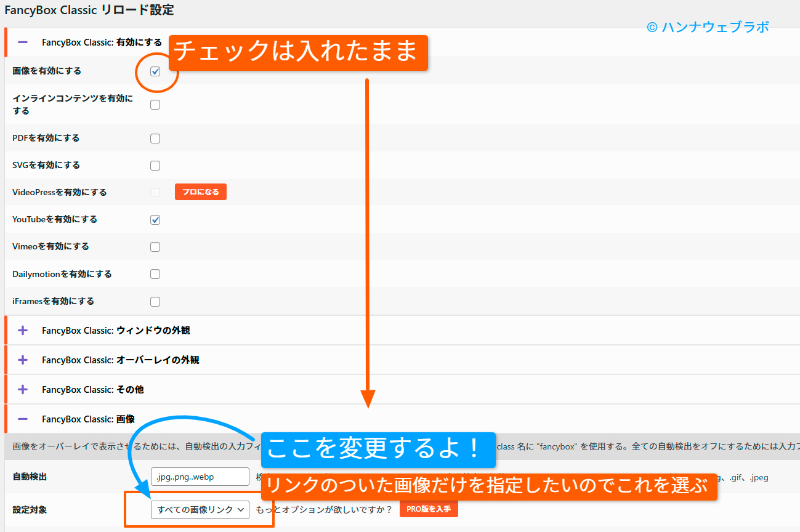Viewport: 800px width, 532px height.
Task: Click the minus icon beside FancyBox Classic: 画像
Action: point(22,419)
